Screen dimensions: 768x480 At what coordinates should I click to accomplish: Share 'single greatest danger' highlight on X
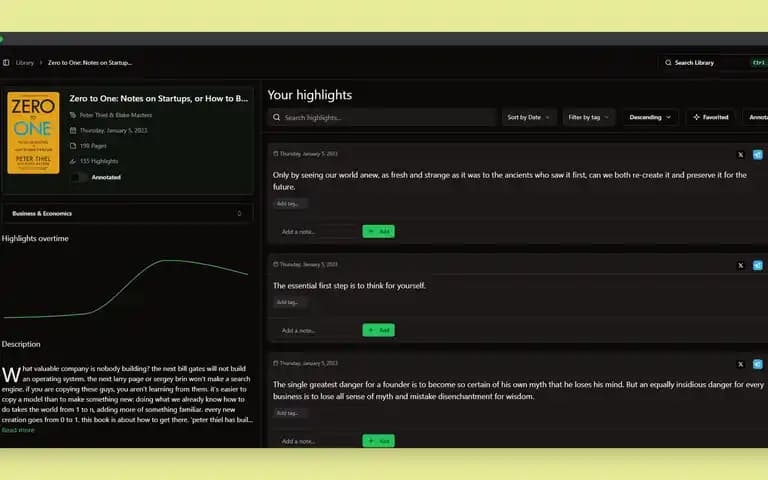(x=741, y=364)
